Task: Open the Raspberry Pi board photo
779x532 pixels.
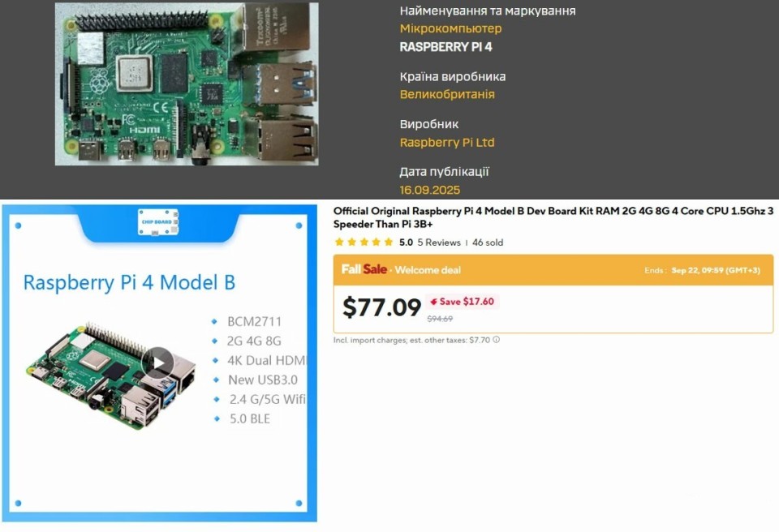Action: tap(187, 84)
